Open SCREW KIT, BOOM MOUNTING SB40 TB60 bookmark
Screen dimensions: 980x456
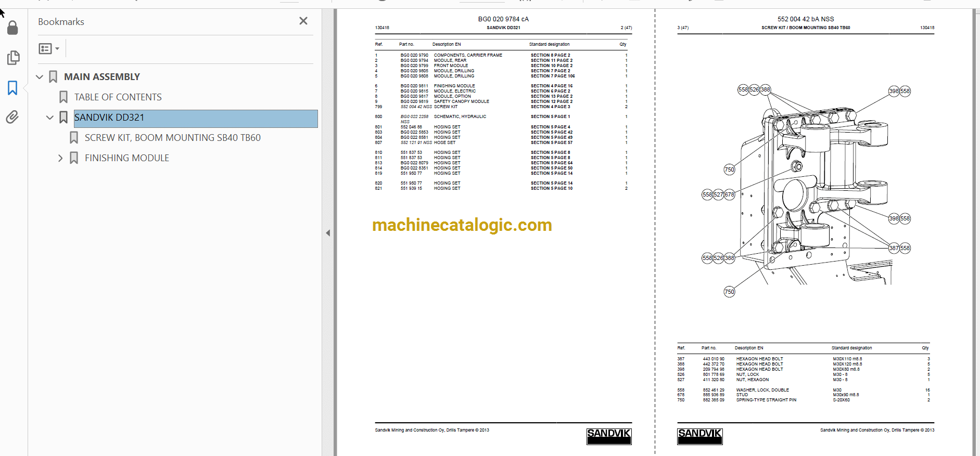tap(173, 138)
